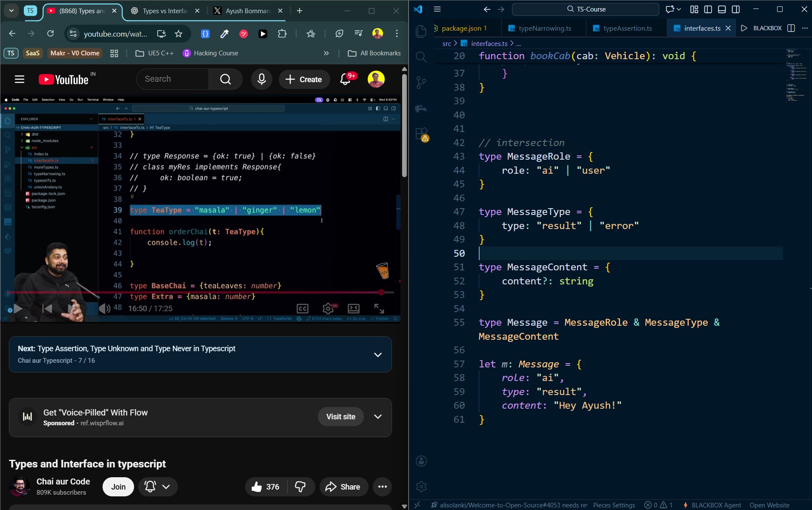
Task: Open YouTube notifications bell
Action: [346, 79]
